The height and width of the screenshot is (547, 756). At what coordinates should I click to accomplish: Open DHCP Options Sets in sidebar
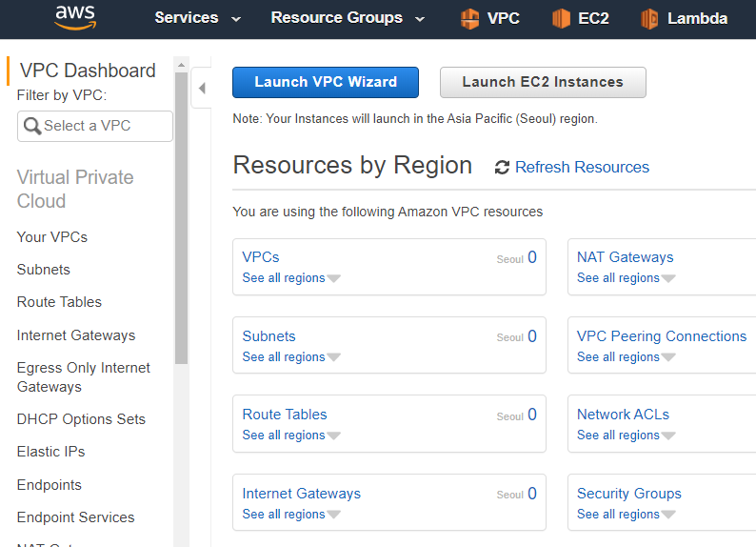[x=81, y=419]
